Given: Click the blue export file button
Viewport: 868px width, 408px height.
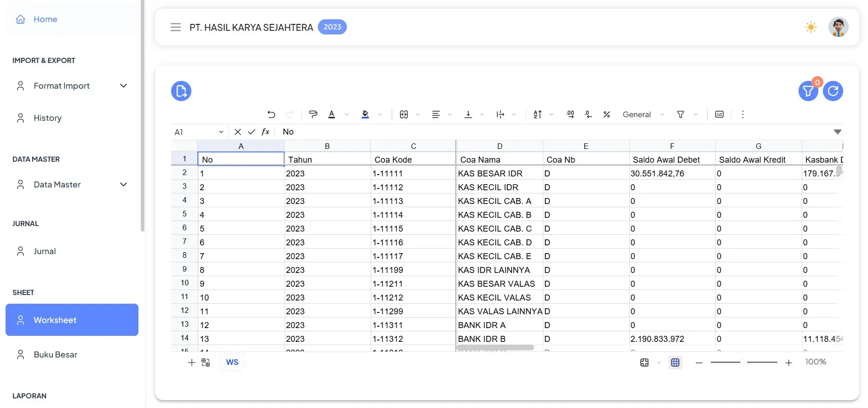Looking at the screenshot, I should click(181, 91).
